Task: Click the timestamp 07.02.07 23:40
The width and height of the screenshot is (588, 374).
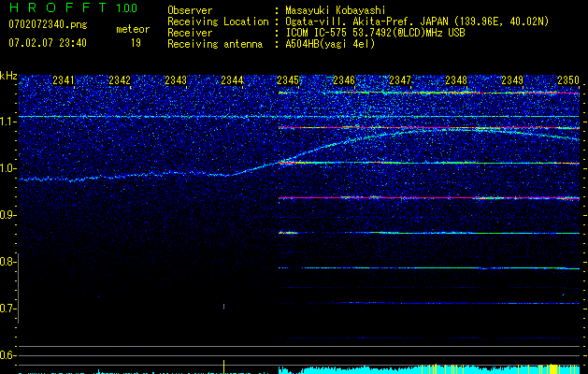Action: coord(48,43)
